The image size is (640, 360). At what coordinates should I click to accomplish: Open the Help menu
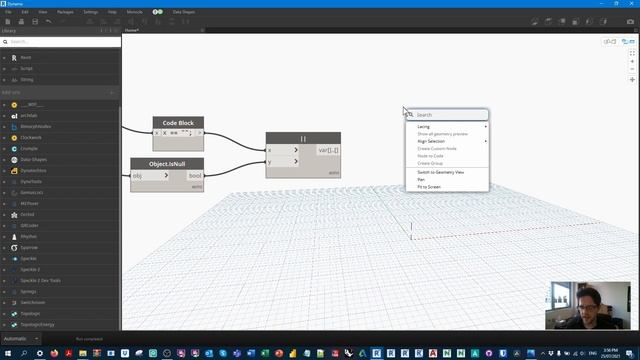point(112,12)
